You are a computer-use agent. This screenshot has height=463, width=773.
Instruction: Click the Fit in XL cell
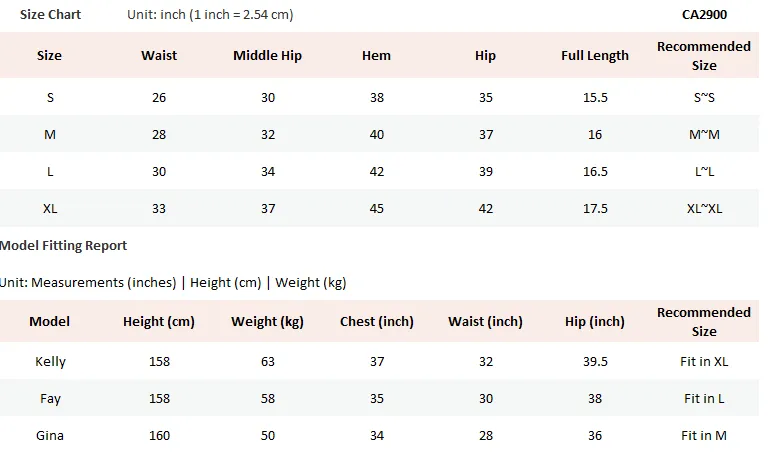[704, 361]
